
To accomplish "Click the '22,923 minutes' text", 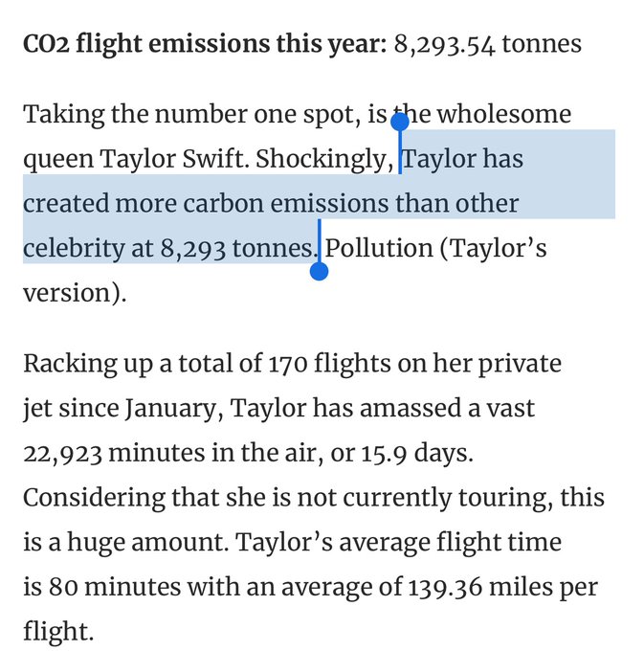I will pos(114,454).
